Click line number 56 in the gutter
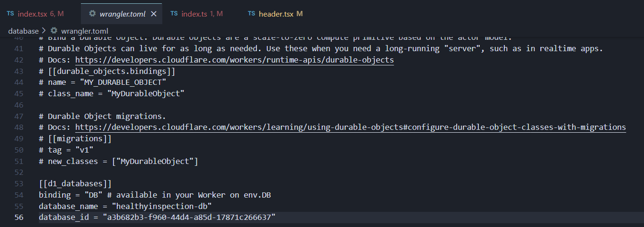This screenshot has width=644, height=227. [x=18, y=217]
